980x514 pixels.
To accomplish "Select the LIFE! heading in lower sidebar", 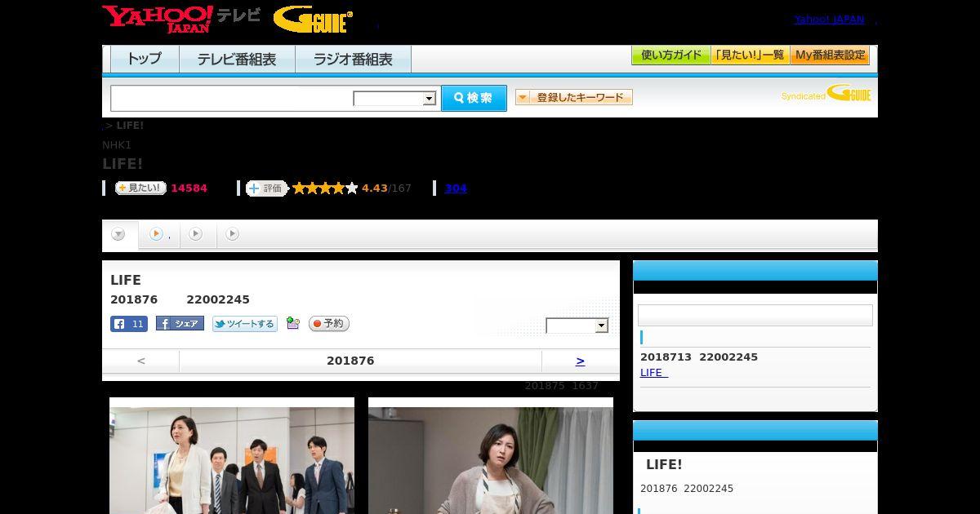I will click(x=664, y=465).
